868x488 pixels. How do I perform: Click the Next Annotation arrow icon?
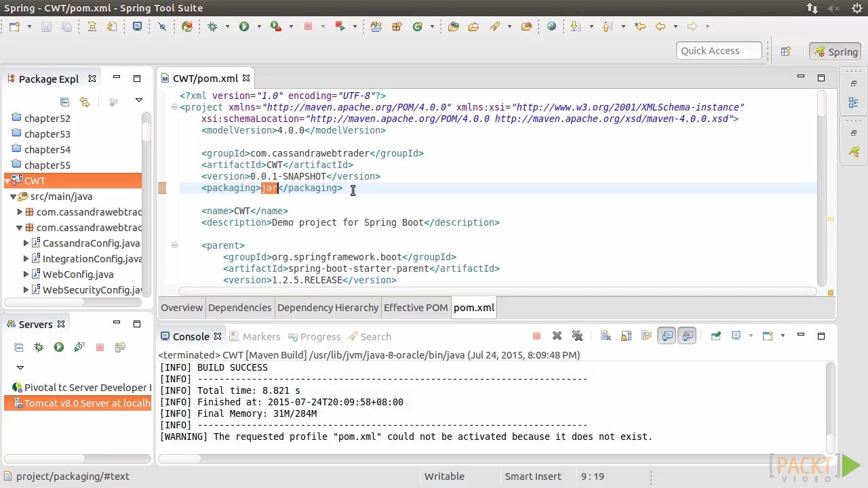point(575,26)
